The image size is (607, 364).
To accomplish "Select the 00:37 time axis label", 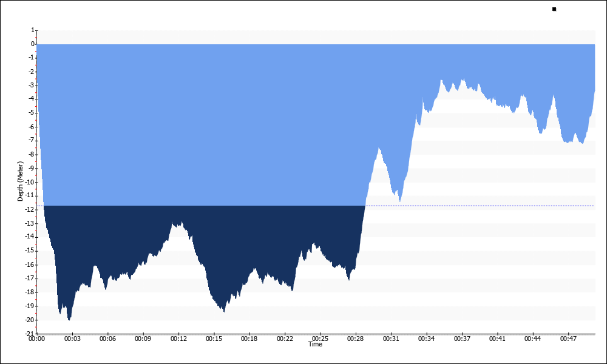I will tap(462, 339).
